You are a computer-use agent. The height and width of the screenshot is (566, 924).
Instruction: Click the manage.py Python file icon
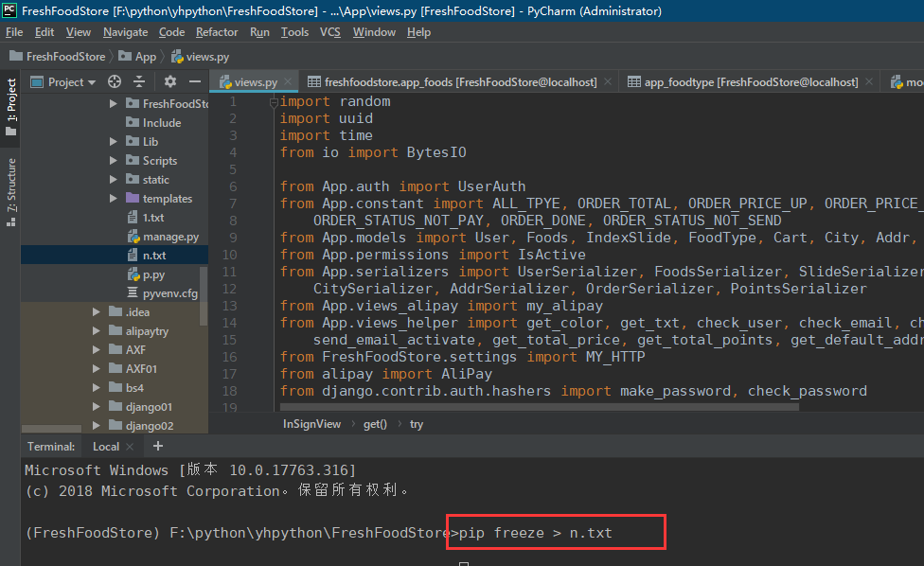click(x=133, y=237)
